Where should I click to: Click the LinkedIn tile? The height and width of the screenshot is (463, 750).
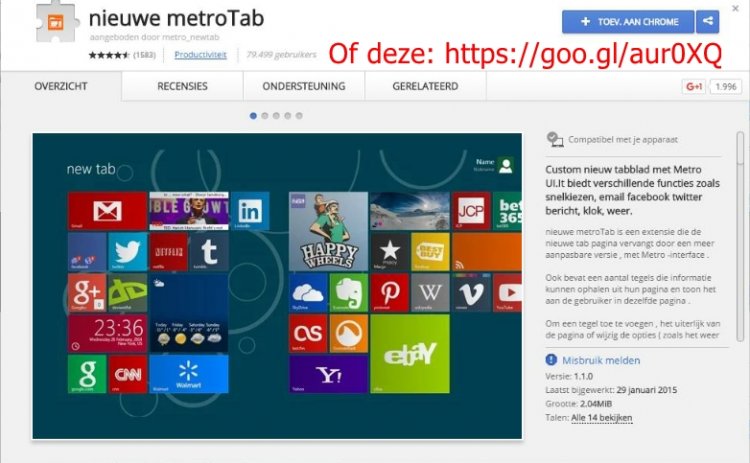tap(250, 211)
